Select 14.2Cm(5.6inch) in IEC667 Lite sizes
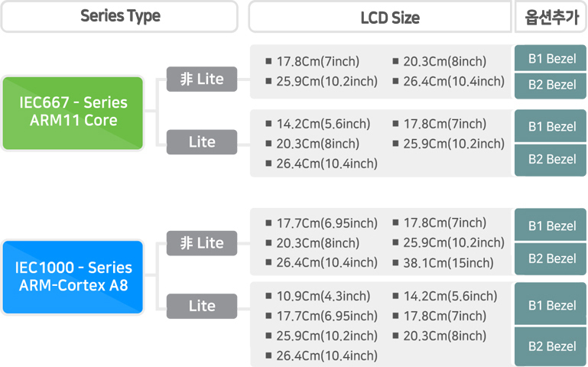This screenshot has height=367, width=588. (x=323, y=124)
